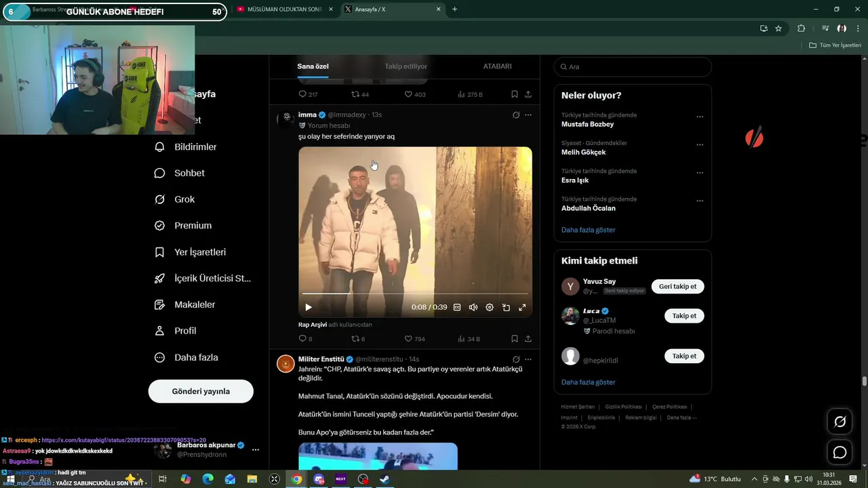The image size is (868, 488).
Task: Open video settings gear icon
Action: (x=490, y=307)
